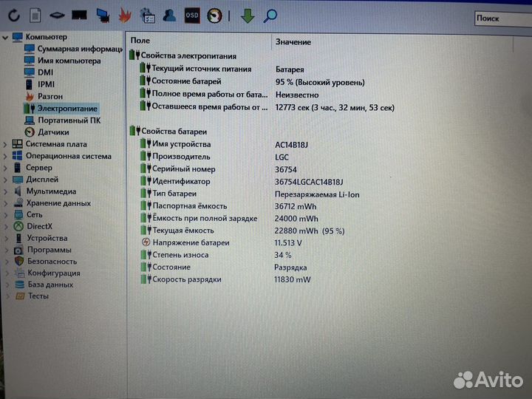Open the Портативный ПК item
The image size is (532, 399).
tap(62, 120)
